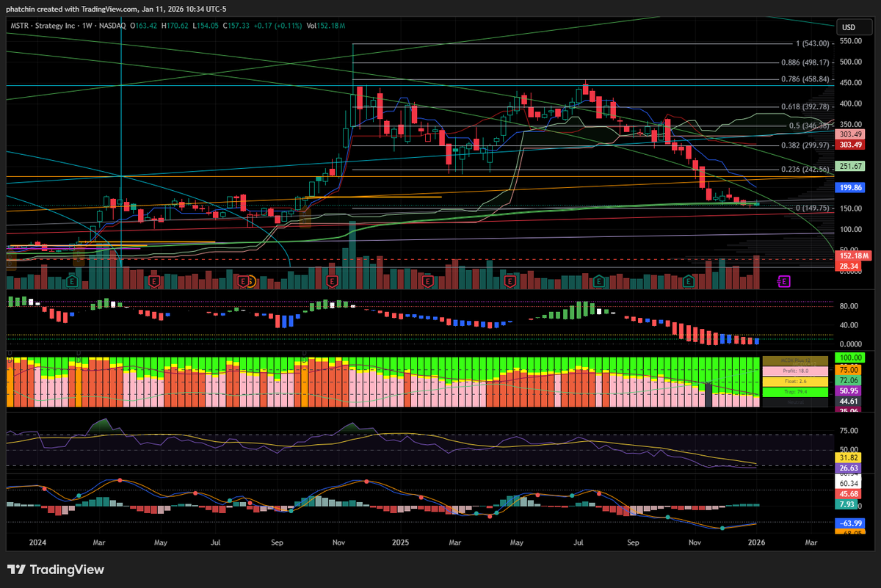Click the purple 50.95 indicator label
Screen dimensions: 881x588
pos(849,392)
